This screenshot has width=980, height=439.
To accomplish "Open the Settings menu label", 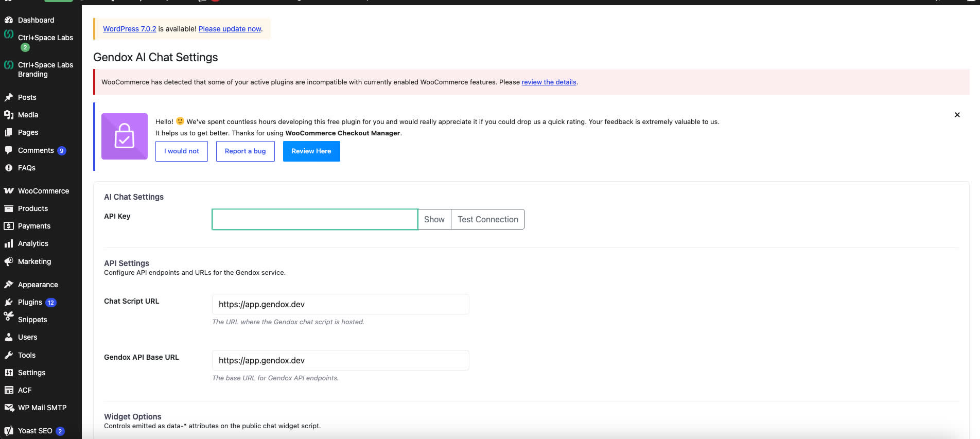I will coord(31,373).
